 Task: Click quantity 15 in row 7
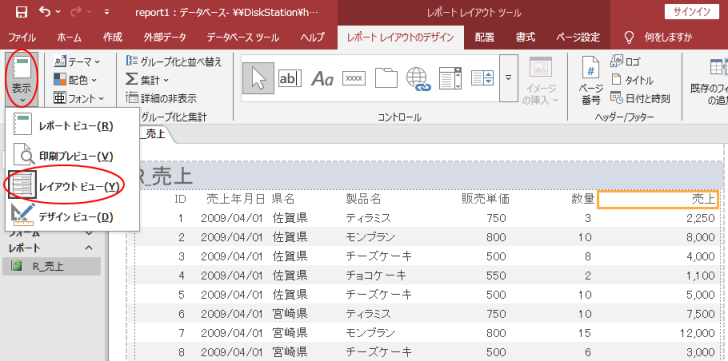pyautogui.click(x=585, y=333)
